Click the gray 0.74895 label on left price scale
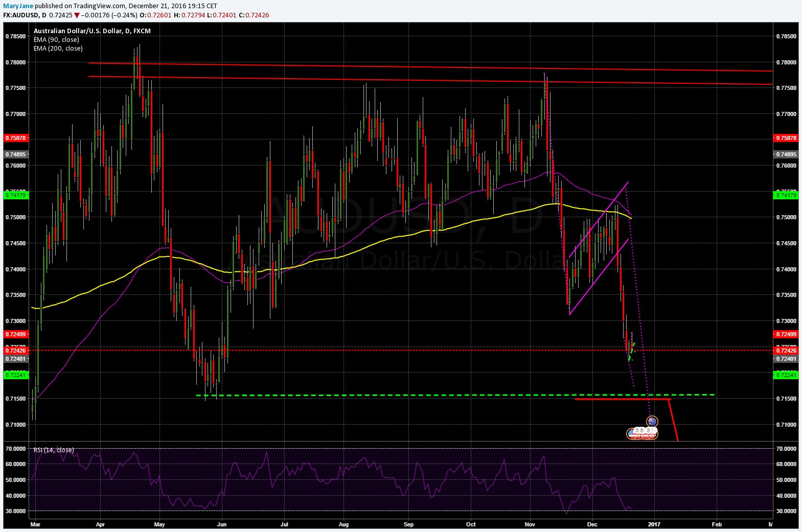The width and height of the screenshot is (802, 532). coord(16,154)
